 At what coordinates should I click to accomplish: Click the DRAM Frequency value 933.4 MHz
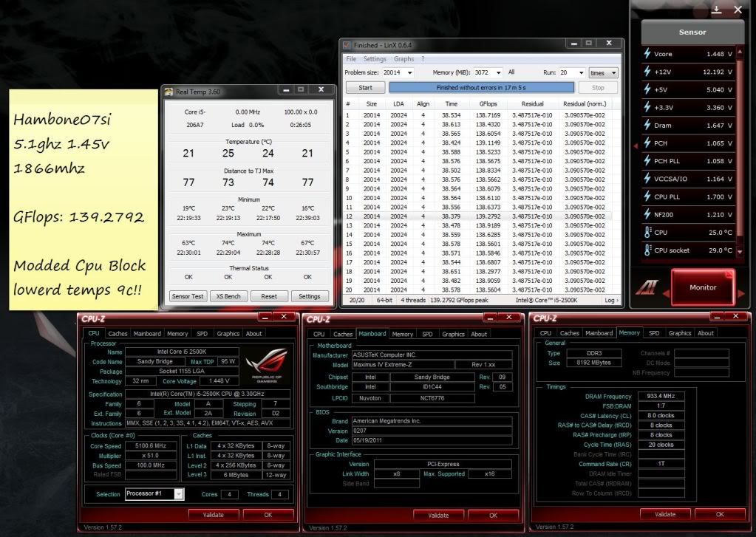pos(661,396)
